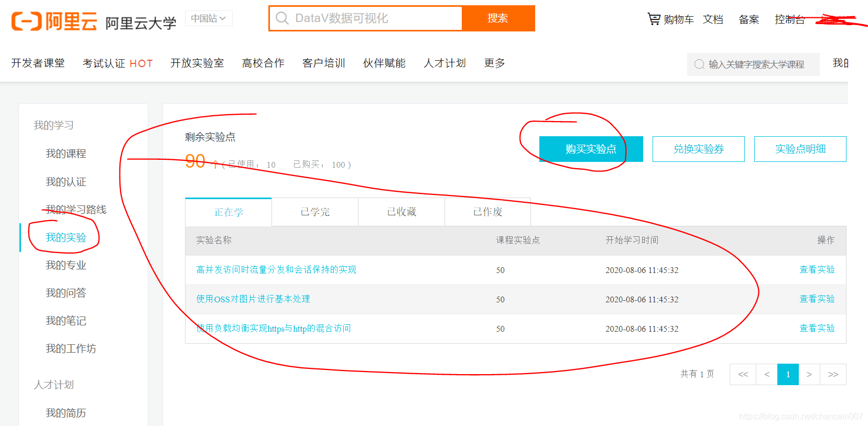868x426 pixels.
Task: Select 我的学习路线 in sidebar
Action: click(x=76, y=210)
